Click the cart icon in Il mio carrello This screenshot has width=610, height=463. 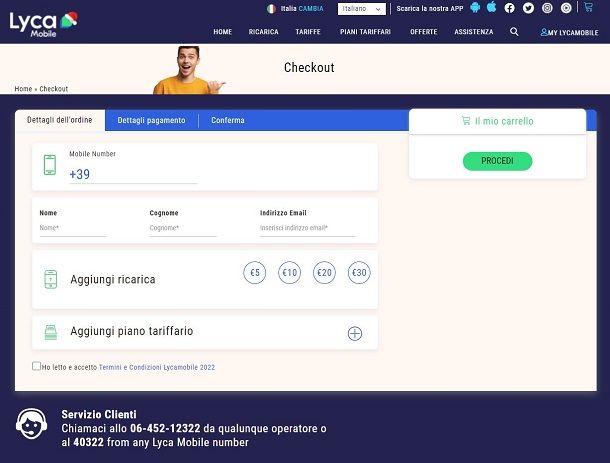[x=466, y=121]
